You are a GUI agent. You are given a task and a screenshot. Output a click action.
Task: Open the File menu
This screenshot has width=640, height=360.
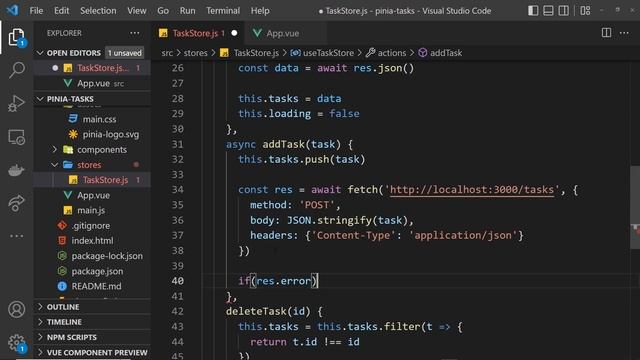tap(36, 11)
